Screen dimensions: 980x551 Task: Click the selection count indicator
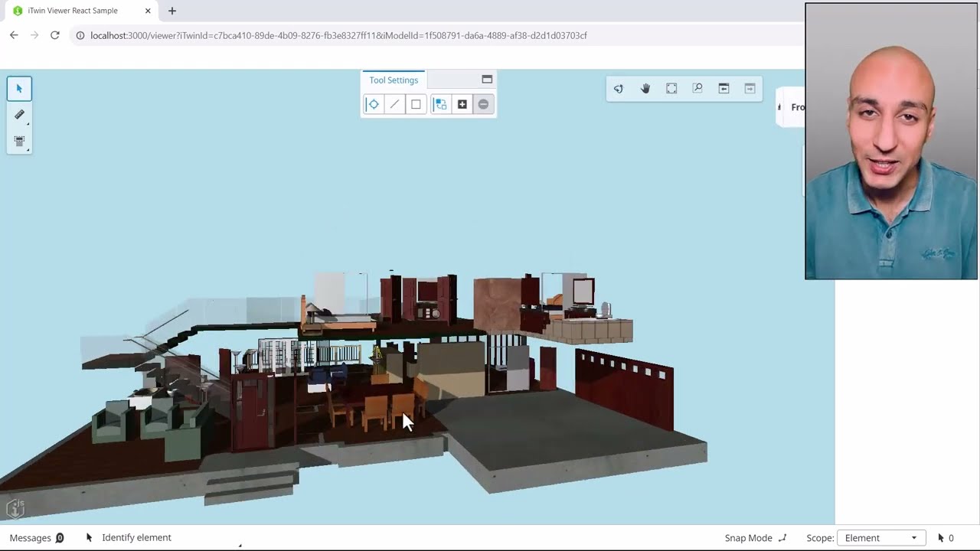pos(946,538)
